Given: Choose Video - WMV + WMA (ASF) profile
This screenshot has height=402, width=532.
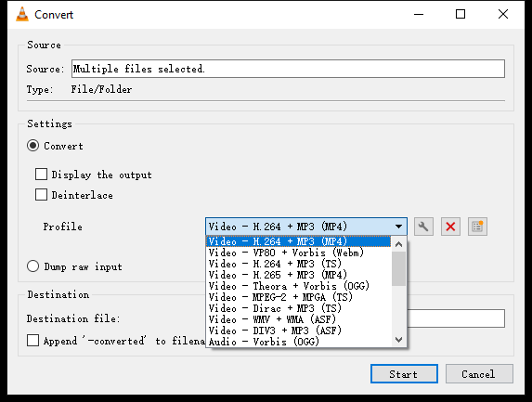Looking at the screenshot, I should coord(299,319).
